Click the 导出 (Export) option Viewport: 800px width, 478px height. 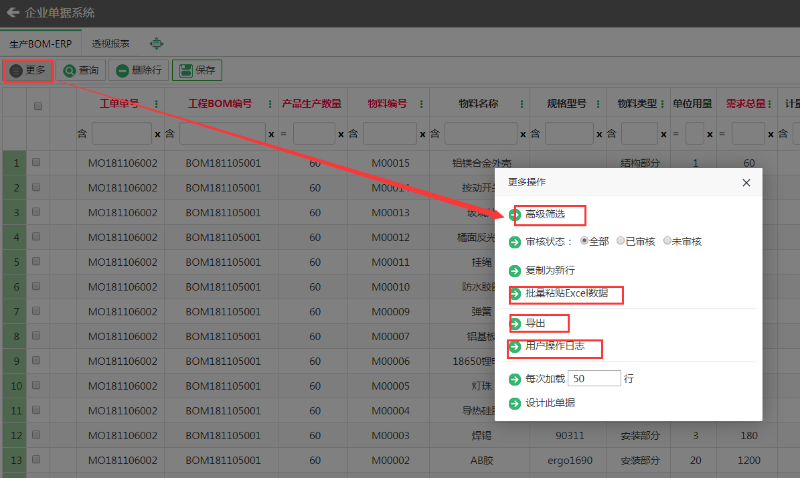coord(535,323)
